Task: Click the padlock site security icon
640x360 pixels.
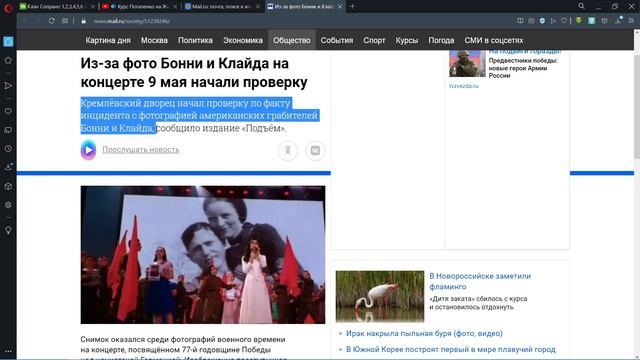Action: pyautogui.click(x=83, y=21)
